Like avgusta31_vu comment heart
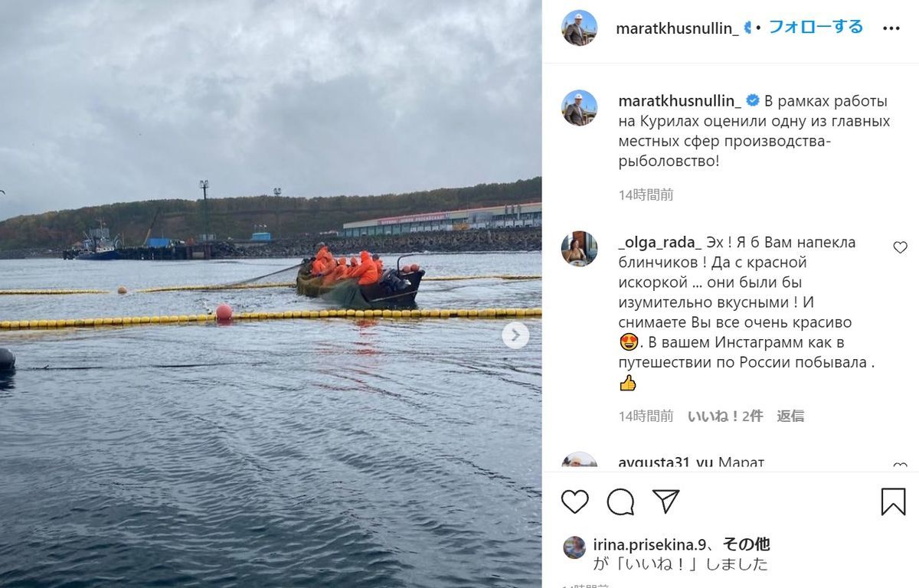Screen dimensions: 919x588 click(x=900, y=466)
